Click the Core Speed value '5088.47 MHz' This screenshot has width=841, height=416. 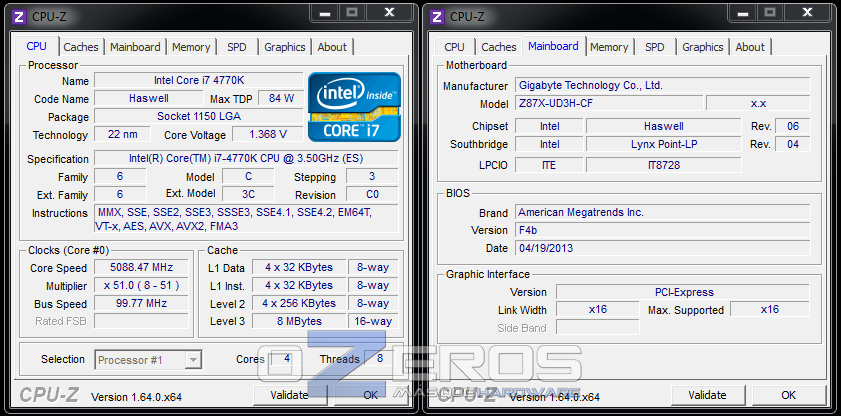[x=142, y=267]
